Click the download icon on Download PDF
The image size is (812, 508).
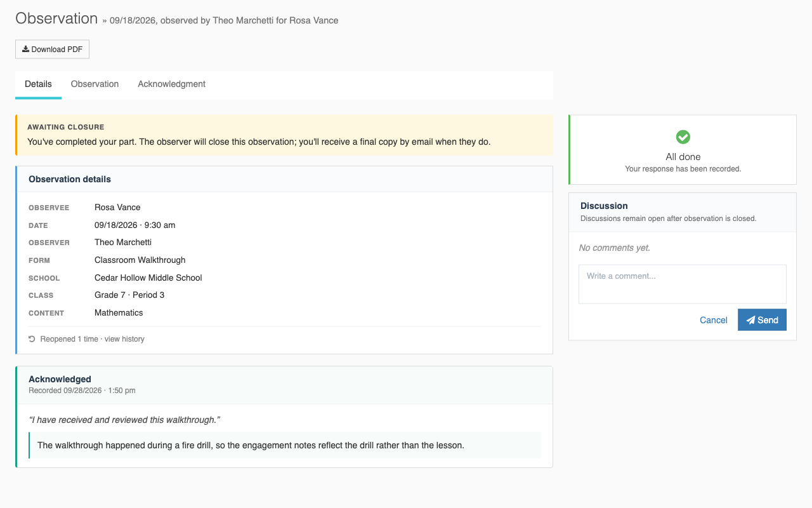25,50
